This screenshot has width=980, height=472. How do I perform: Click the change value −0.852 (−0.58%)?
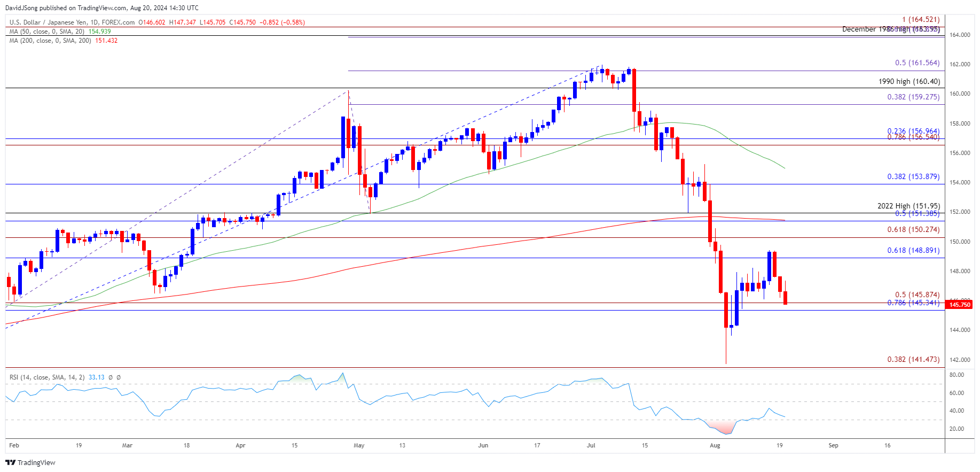coord(282,22)
